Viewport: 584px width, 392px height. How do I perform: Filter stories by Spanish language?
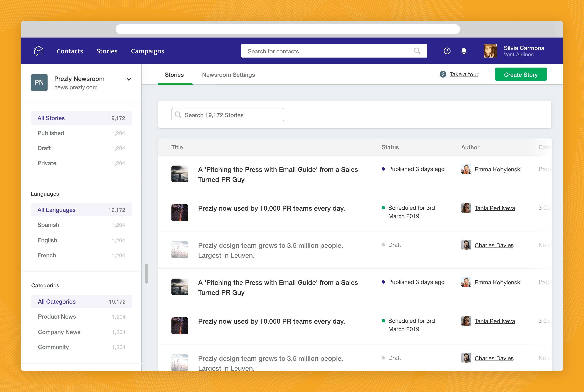tap(81, 225)
